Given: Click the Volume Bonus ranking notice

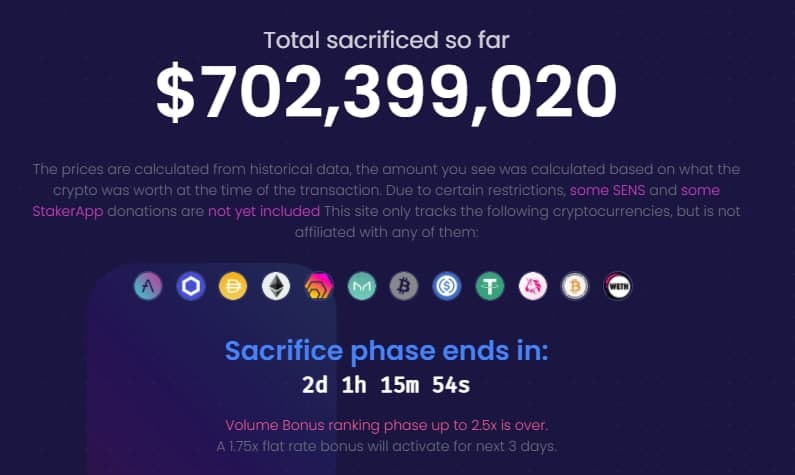Looking at the screenshot, I should pyautogui.click(x=386, y=425).
